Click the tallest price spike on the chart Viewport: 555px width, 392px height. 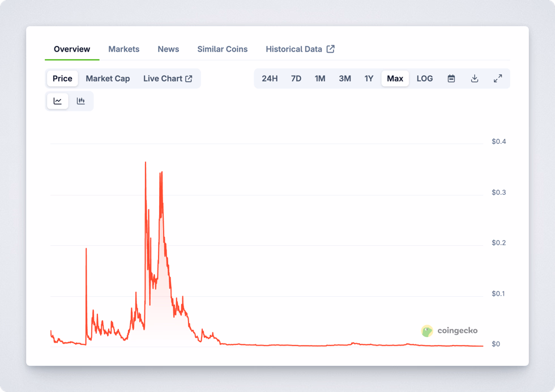click(146, 163)
